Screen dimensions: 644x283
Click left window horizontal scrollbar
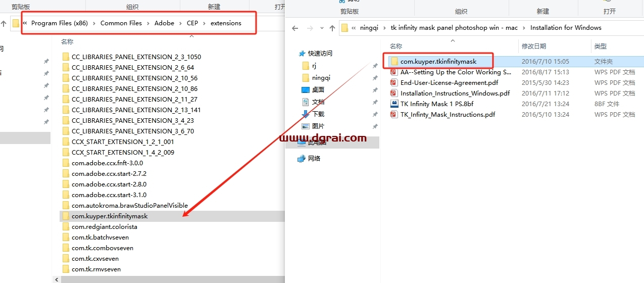tap(172, 279)
